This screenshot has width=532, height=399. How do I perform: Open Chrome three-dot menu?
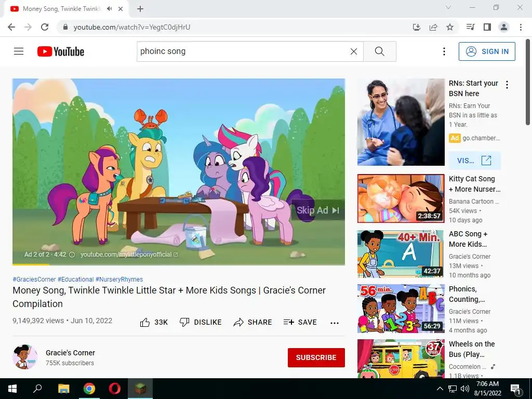521,27
